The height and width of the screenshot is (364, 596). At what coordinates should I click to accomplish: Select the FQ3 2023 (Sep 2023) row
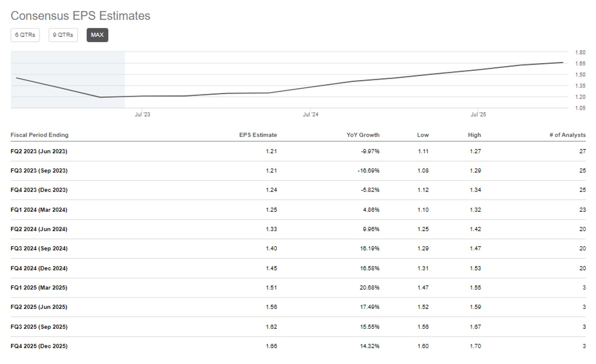click(298, 171)
